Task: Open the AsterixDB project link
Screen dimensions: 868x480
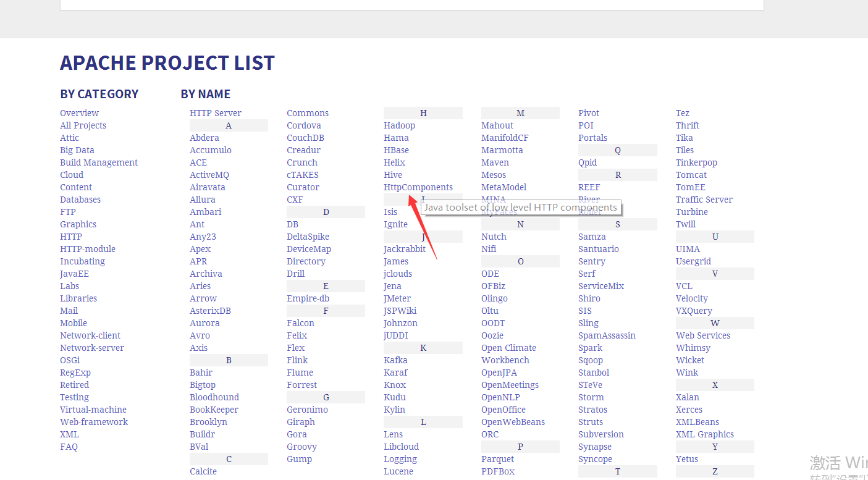Action: [210, 311]
